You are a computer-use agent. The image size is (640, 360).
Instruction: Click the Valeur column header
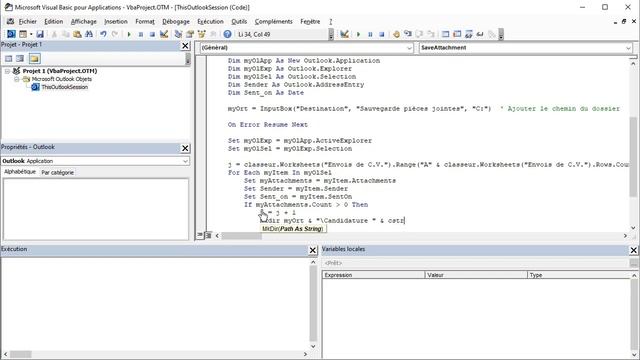(x=476, y=275)
